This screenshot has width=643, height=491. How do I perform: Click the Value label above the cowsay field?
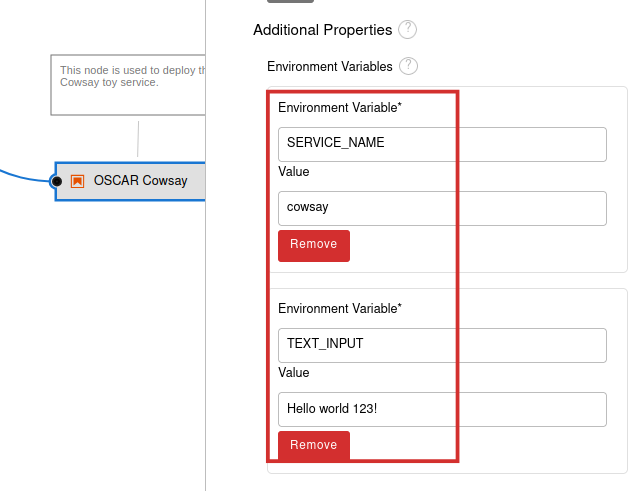[294, 172]
